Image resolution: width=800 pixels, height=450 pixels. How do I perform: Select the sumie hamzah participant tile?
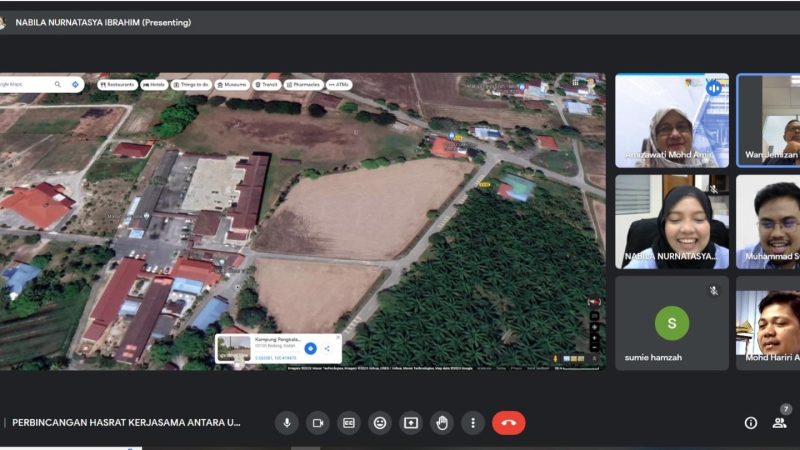pos(671,323)
